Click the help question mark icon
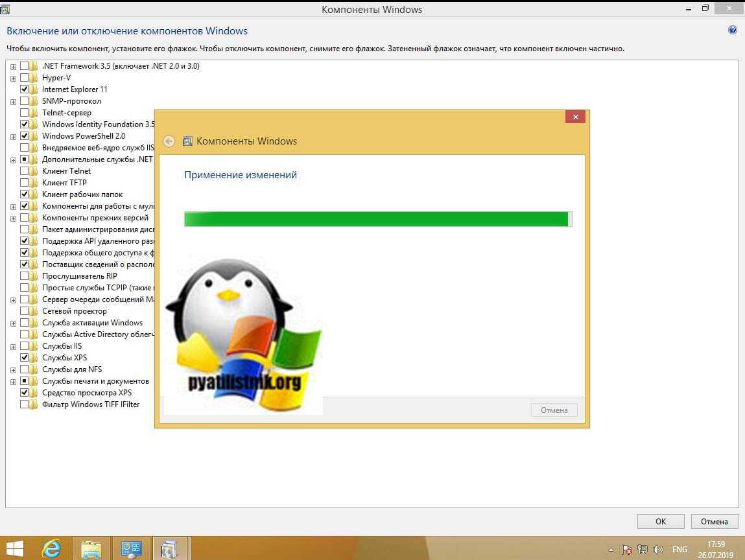Viewport: 745px width, 560px height. (733, 30)
